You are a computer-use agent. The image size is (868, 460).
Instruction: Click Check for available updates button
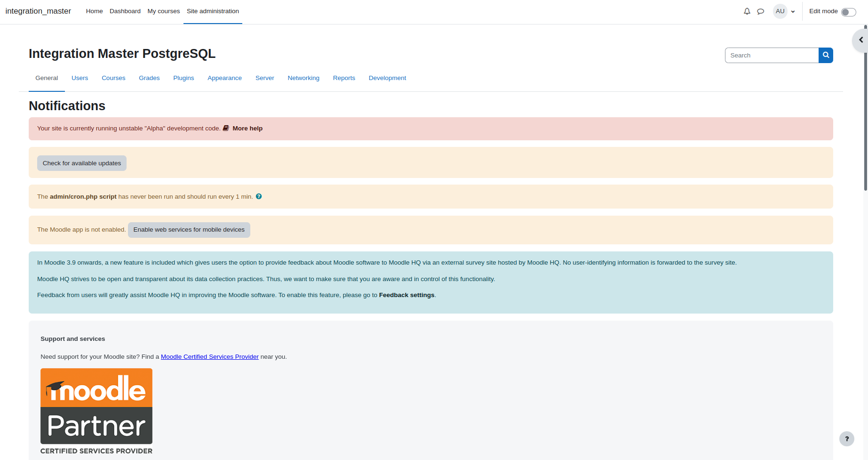pyautogui.click(x=82, y=163)
